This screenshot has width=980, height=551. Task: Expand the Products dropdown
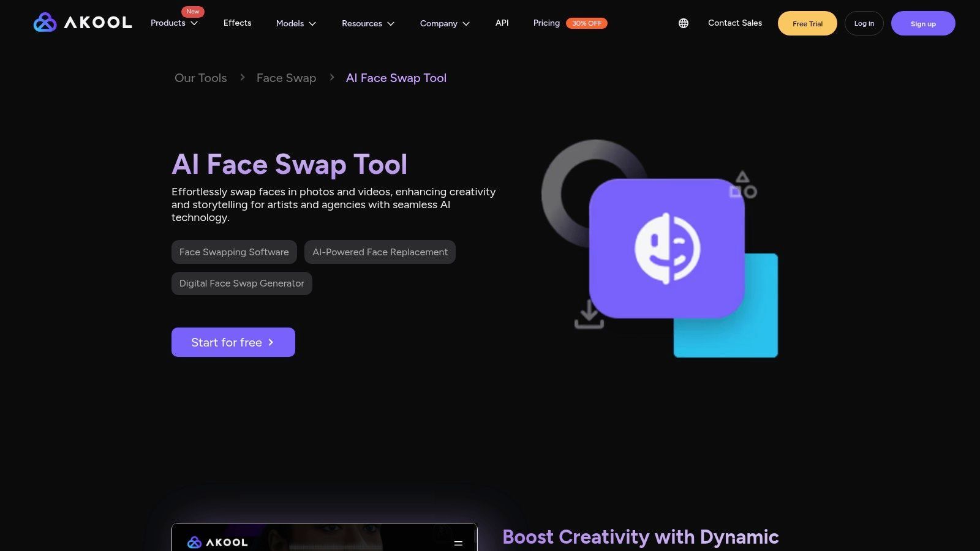coord(174,23)
